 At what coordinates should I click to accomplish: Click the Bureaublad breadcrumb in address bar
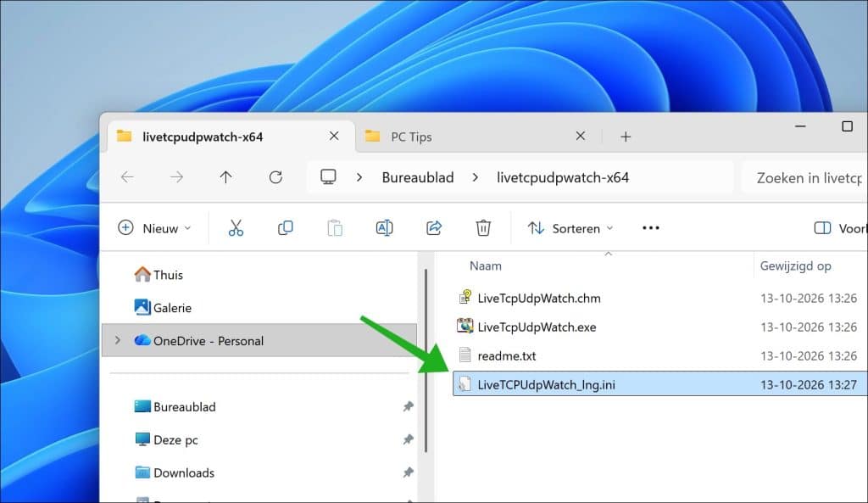(x=418, y=177)
